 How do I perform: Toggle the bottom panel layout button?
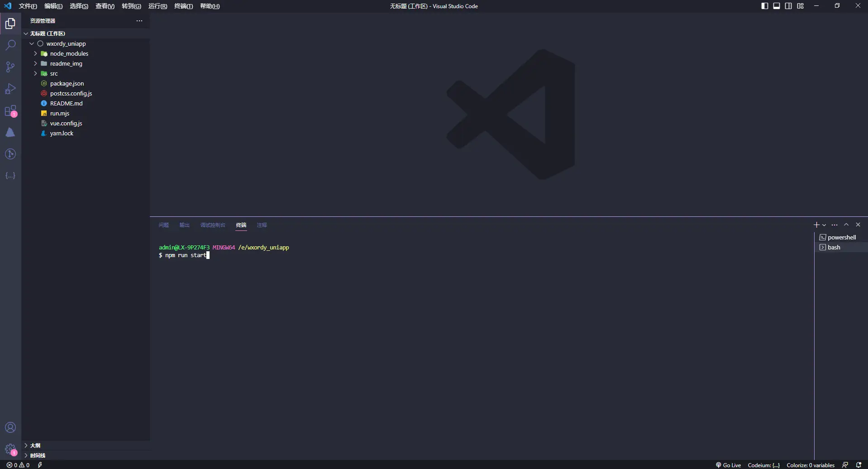tap(777, 6)
